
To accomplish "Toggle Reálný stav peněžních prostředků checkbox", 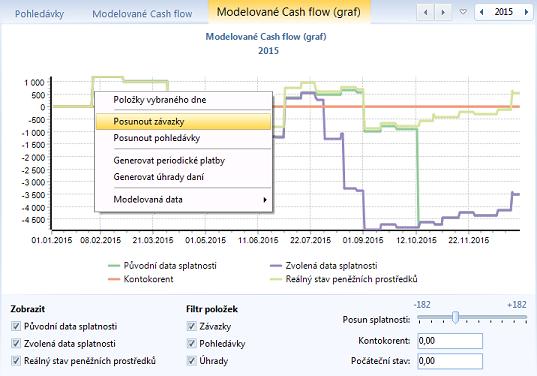I will (16, 360).
